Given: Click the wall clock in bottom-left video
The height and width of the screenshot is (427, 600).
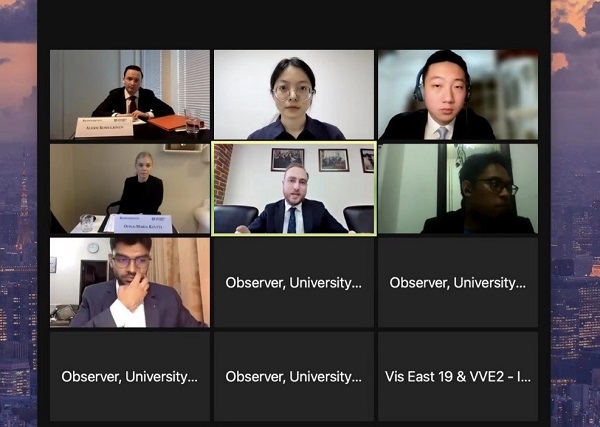Looking at the screenshot, I should pyautogui.click(x=93, y=248).
